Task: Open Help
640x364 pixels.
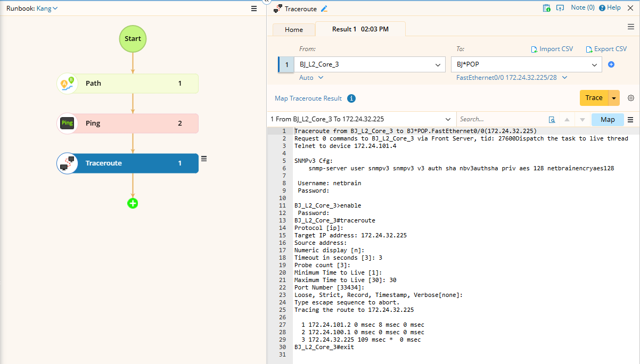Action: [610, 8]
